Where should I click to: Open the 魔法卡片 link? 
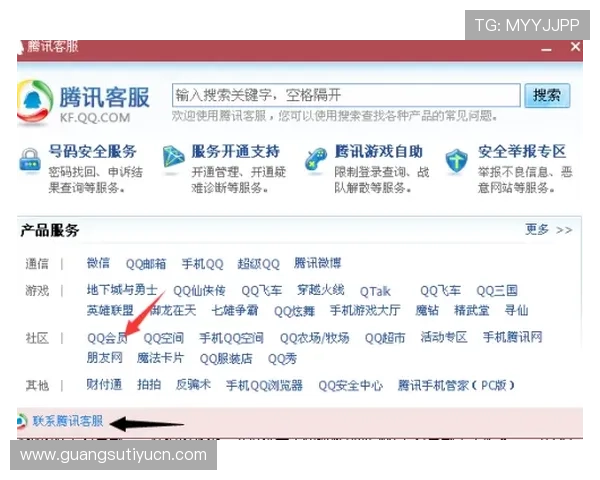coord(161,358)
